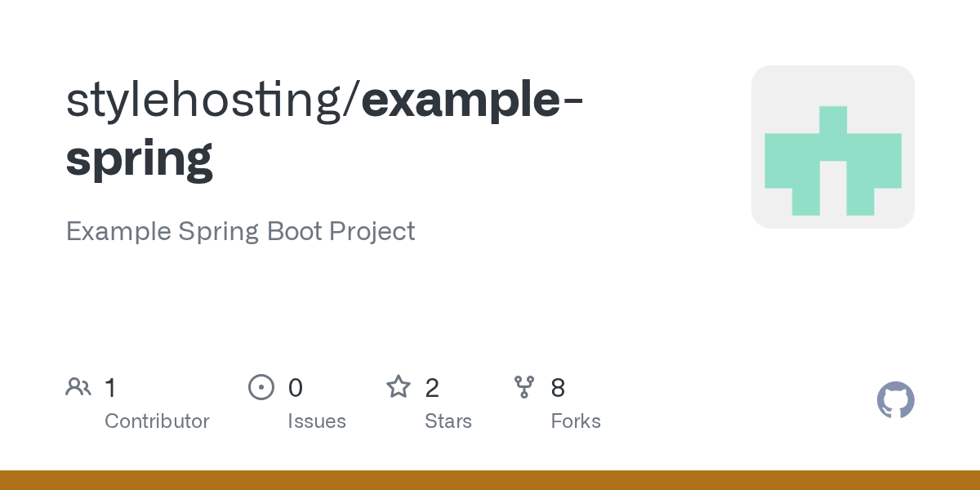The width and height of the screenshot is (980, 490).
Task: Click the star icon
Action: 399,386
